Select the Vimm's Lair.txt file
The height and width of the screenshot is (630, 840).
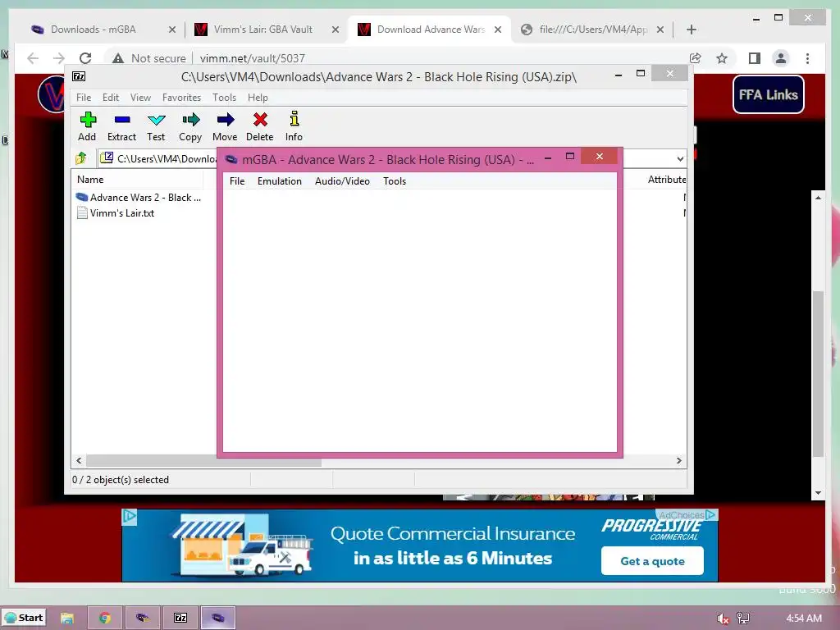[x=116, y=213]
